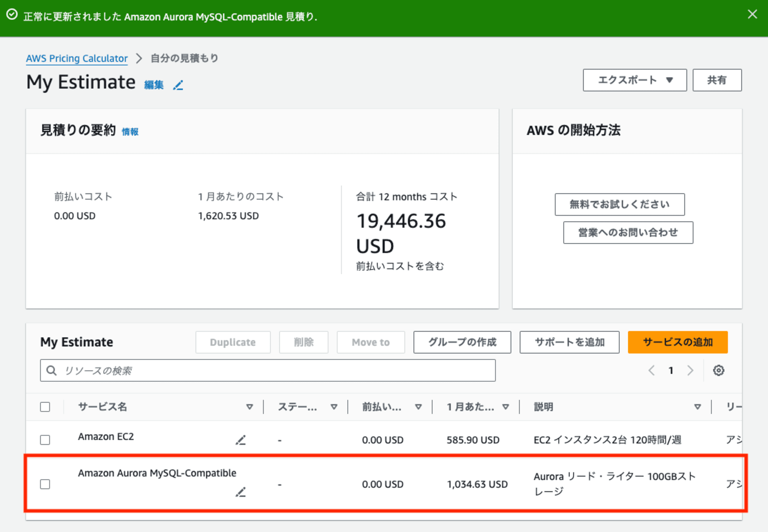
Task: Click サポートを追加 button
Action: click(x=569, y=342)
